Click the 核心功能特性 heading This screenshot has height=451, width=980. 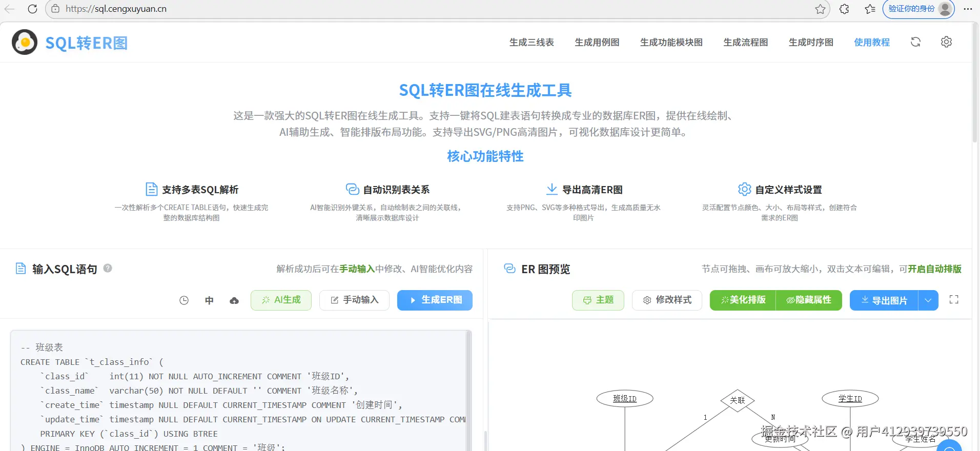[485, 156]
